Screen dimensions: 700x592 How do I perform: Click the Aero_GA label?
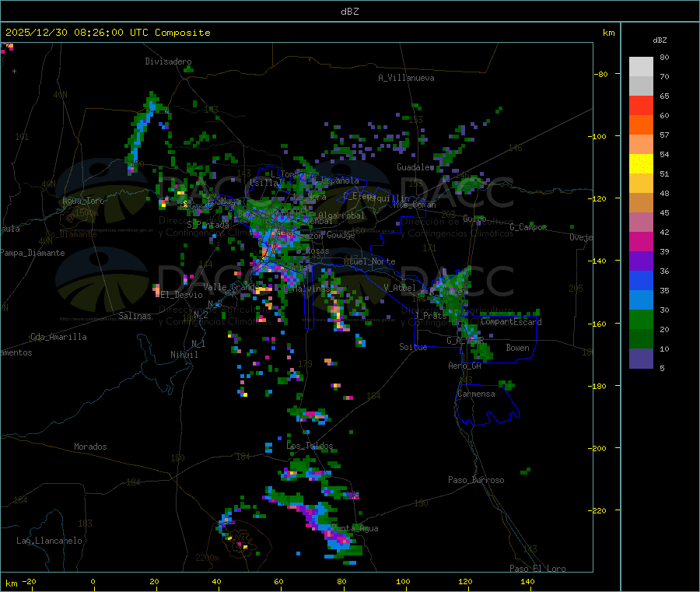tap(465, 366)
